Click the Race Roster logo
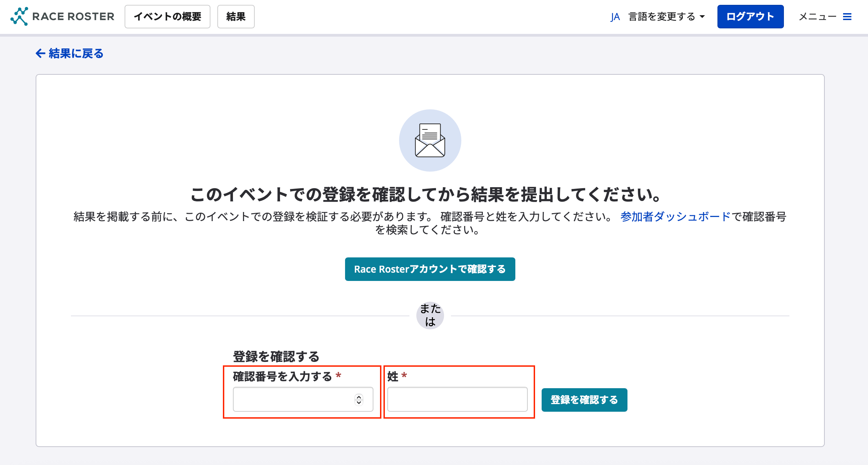The height and width of the screenshot is (465, 868). (62, 16)
